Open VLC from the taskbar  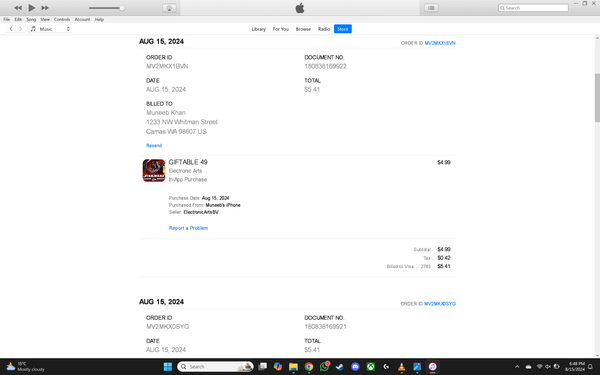tap(401, 367)
